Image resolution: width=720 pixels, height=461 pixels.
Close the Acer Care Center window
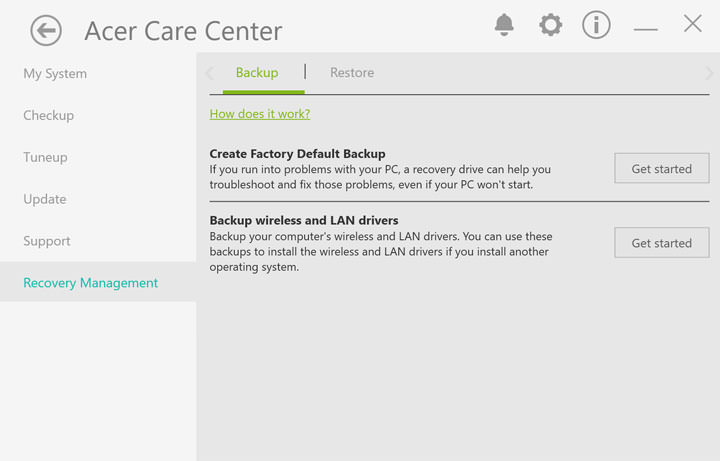pyautogui.click(x=692, y=24)
